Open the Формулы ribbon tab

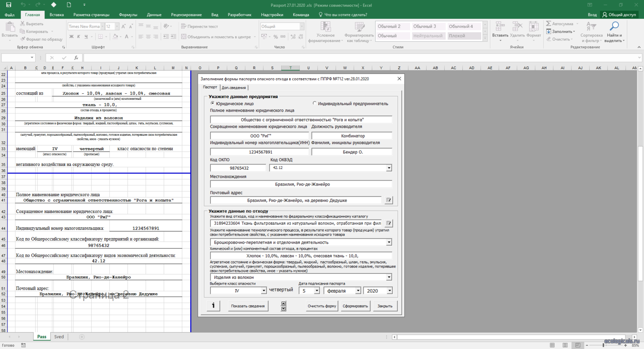coord(128,15)
